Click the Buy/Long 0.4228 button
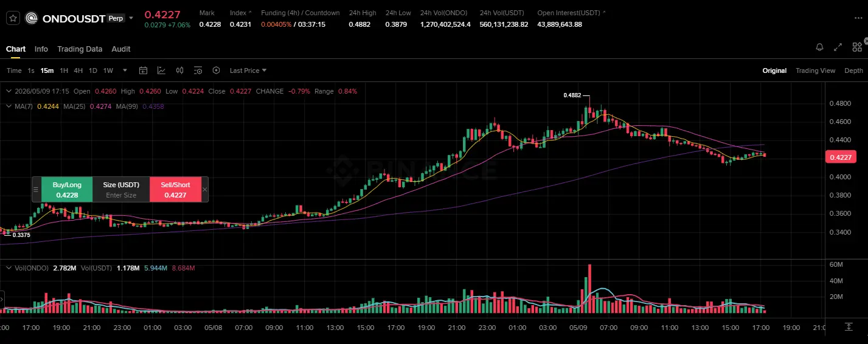The width and height of the screenshot is (868, 344). coord(67,190)
